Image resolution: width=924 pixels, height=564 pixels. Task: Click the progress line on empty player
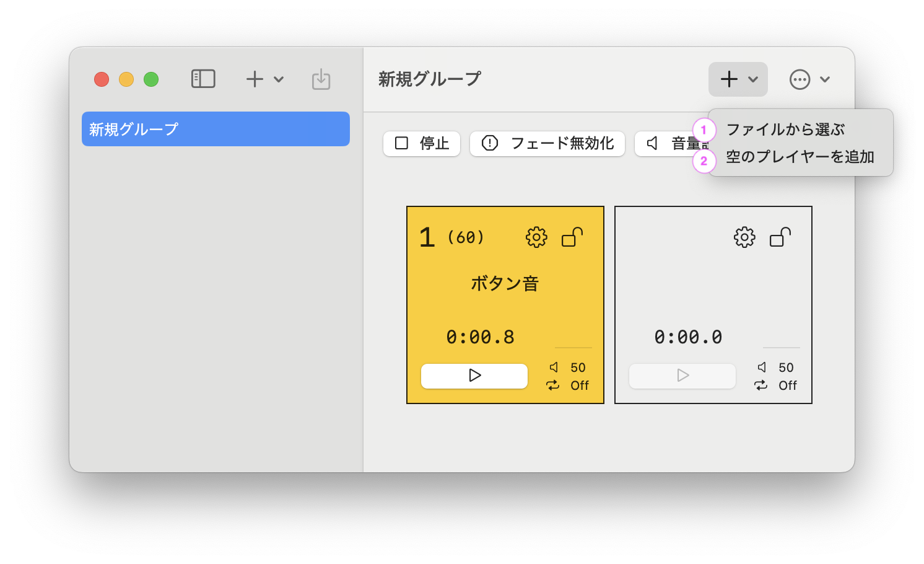(x=782, y=348)
